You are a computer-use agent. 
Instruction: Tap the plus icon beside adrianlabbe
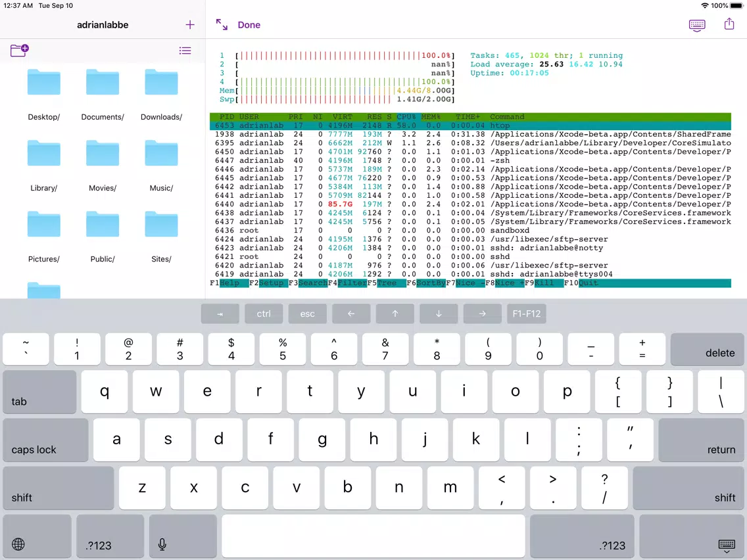click(189, 25)
